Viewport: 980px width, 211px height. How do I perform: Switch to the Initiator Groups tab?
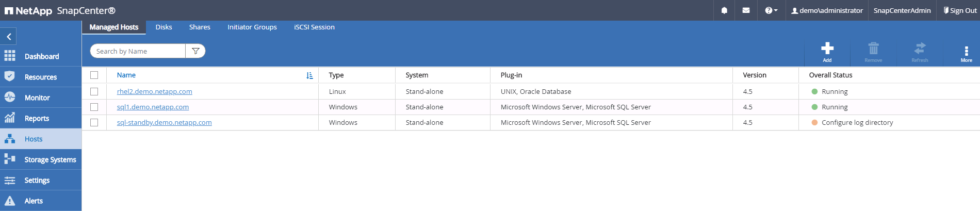coord(252,27)
